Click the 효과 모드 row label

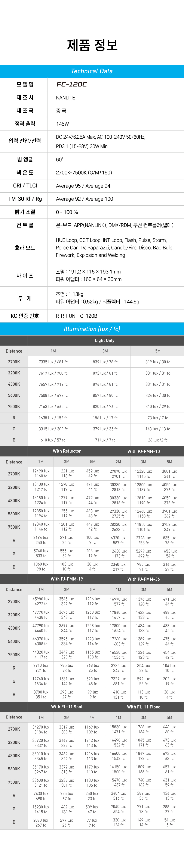point(25,248)
